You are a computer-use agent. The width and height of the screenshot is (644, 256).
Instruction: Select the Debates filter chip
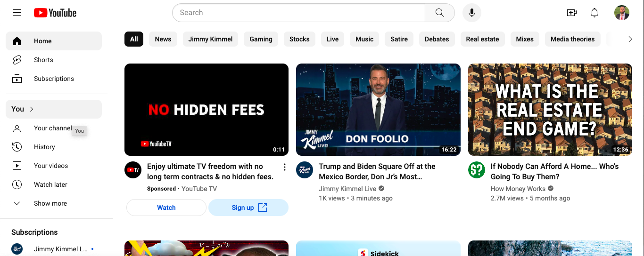437,39
